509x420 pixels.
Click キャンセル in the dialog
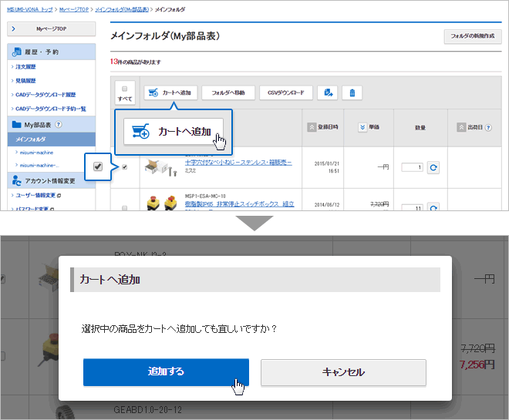343,371
